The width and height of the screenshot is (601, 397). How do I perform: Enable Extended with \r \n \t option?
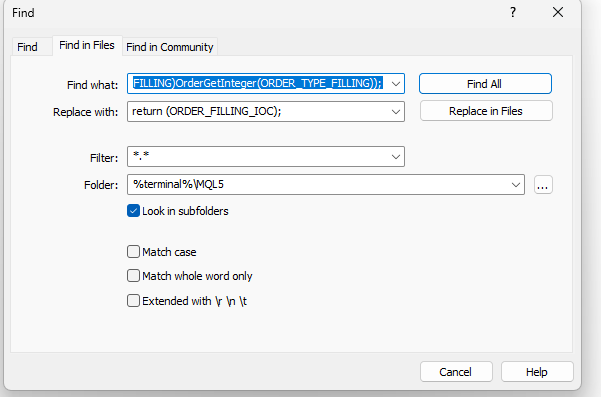133,300
